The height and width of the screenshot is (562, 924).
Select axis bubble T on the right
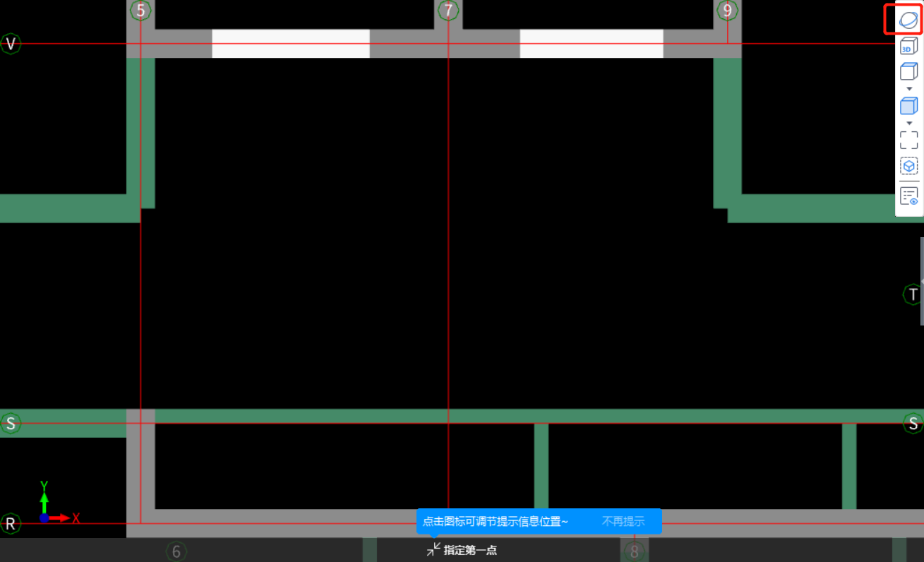(x=913, y=294)
